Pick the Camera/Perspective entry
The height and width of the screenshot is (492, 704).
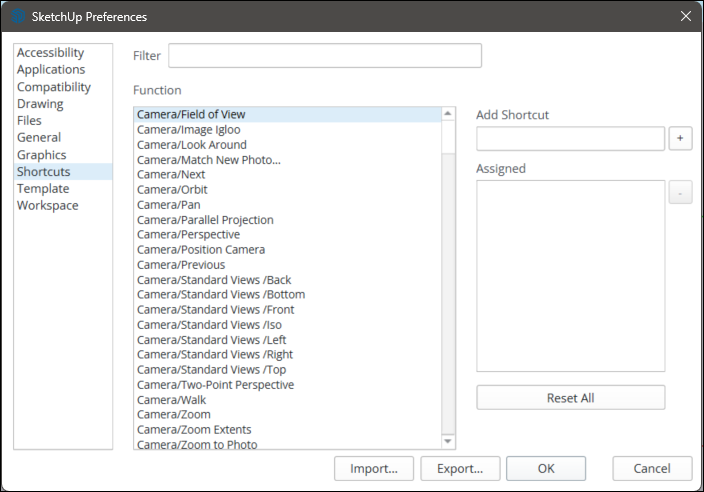point(288,235)
